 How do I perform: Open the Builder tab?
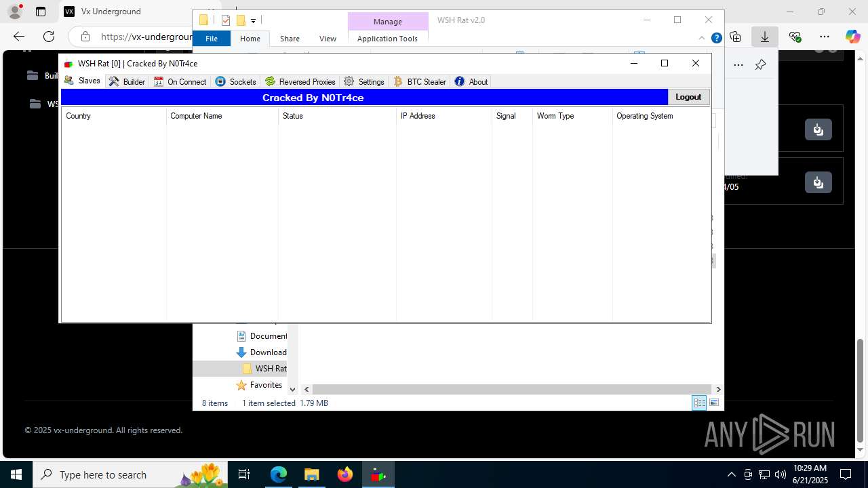click(x=127, y=81)
